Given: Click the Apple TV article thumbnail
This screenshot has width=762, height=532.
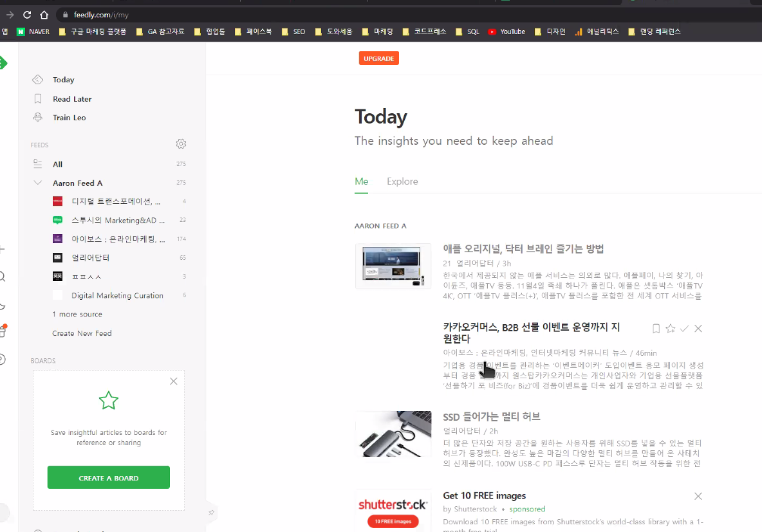Looking at the screenshot, I should (393, 266).
